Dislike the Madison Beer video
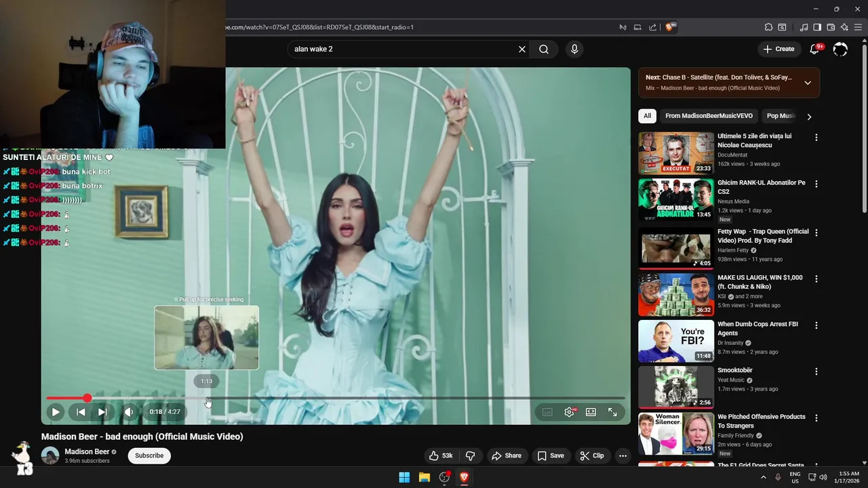 click(470, 455)
